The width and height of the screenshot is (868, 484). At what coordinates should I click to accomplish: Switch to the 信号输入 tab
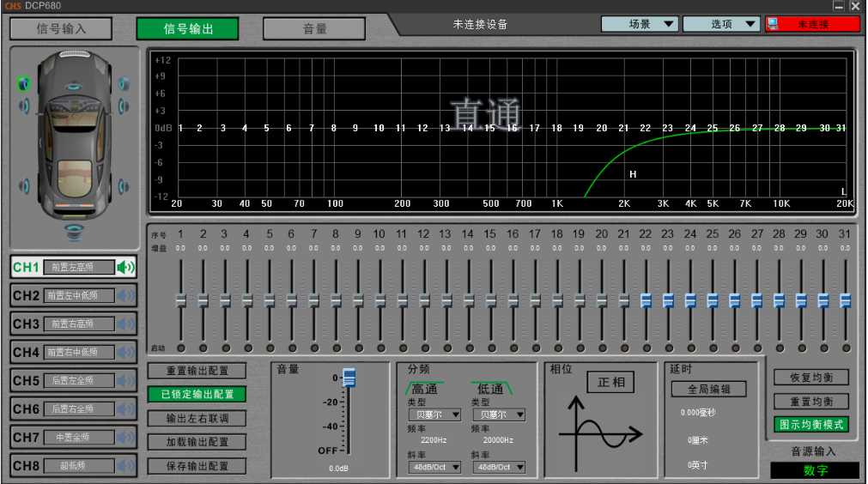point(61,28)
